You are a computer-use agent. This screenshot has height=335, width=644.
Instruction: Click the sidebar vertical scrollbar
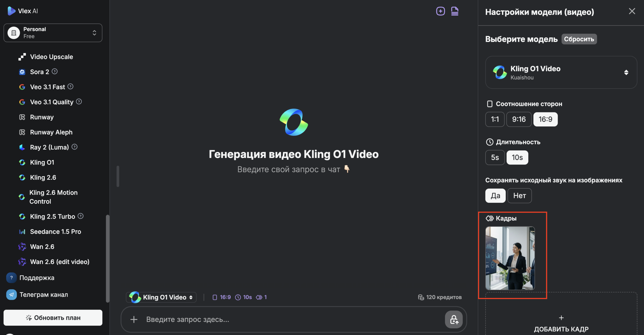[x=108, y=258]
